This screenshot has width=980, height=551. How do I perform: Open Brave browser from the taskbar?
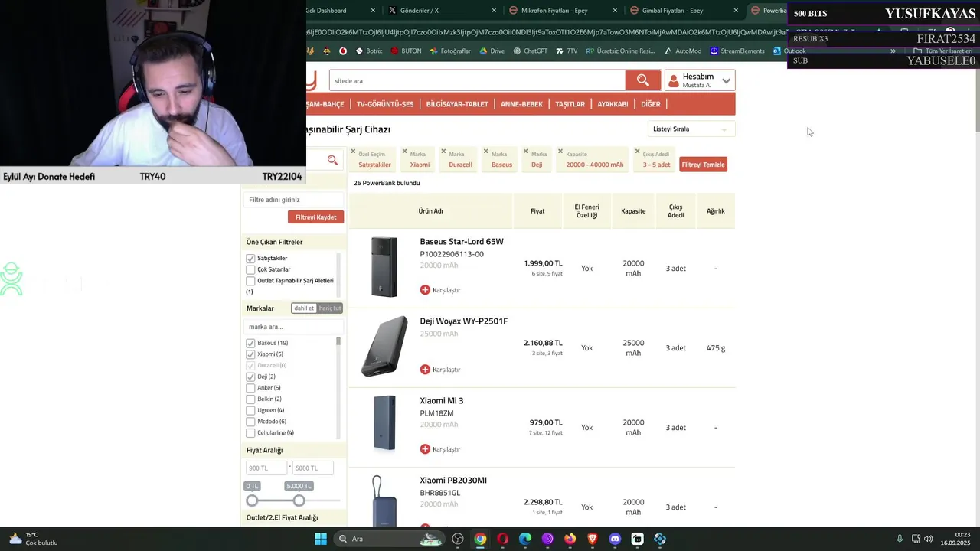tap(592, 539)
